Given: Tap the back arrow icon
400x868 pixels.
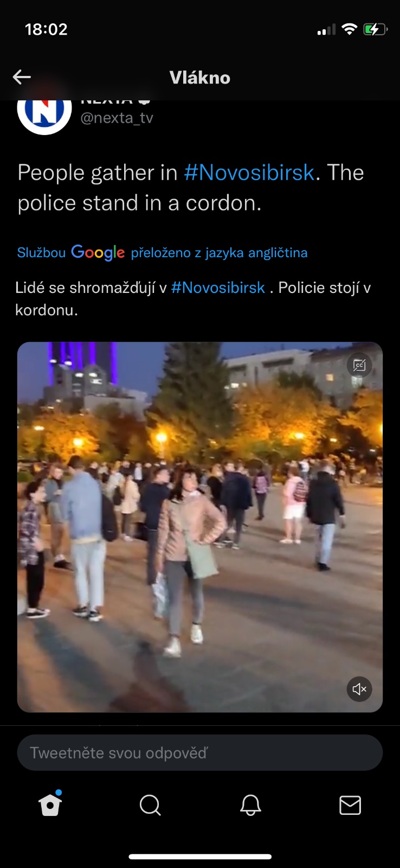Looking at the screenshot, I should (22, 77).
